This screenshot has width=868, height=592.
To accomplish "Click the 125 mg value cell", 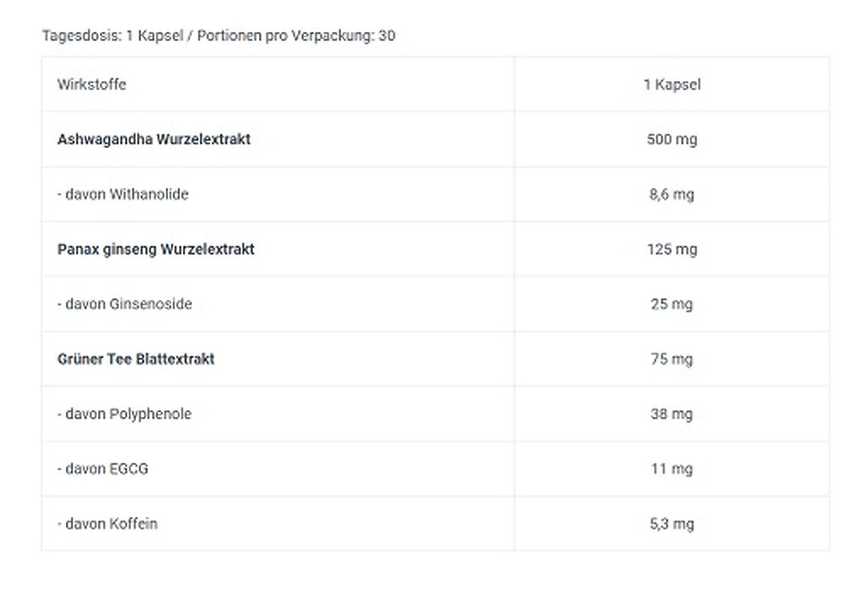I will click(x=672, y=249).
